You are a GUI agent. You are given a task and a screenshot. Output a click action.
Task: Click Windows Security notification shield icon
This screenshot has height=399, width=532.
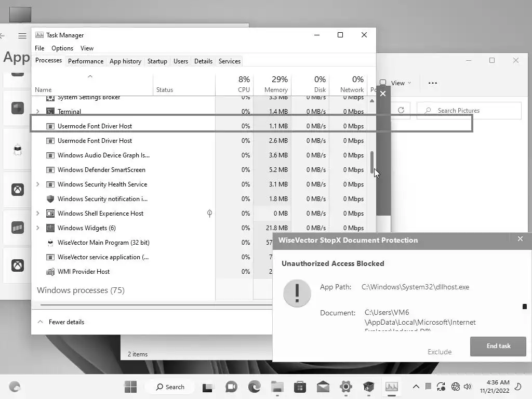point(50,199)
